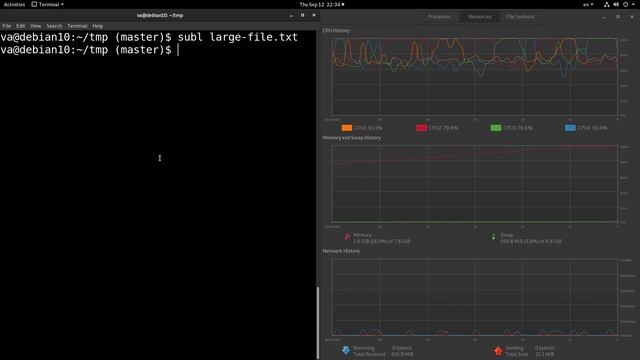Open the terminal Edit menu
The width and height of the screenshot is (640, 360).
tap(20, 26)
